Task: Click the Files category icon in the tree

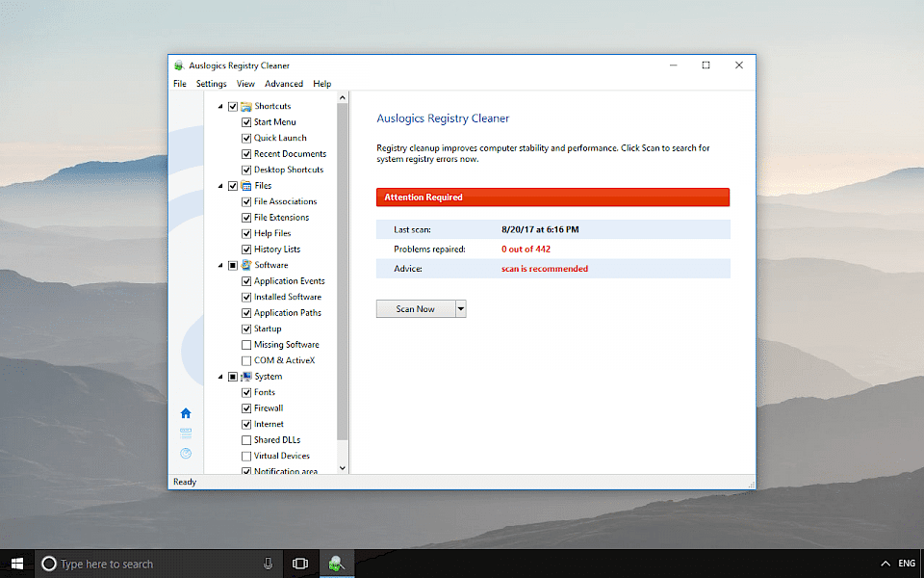Action: click(246, 186)
